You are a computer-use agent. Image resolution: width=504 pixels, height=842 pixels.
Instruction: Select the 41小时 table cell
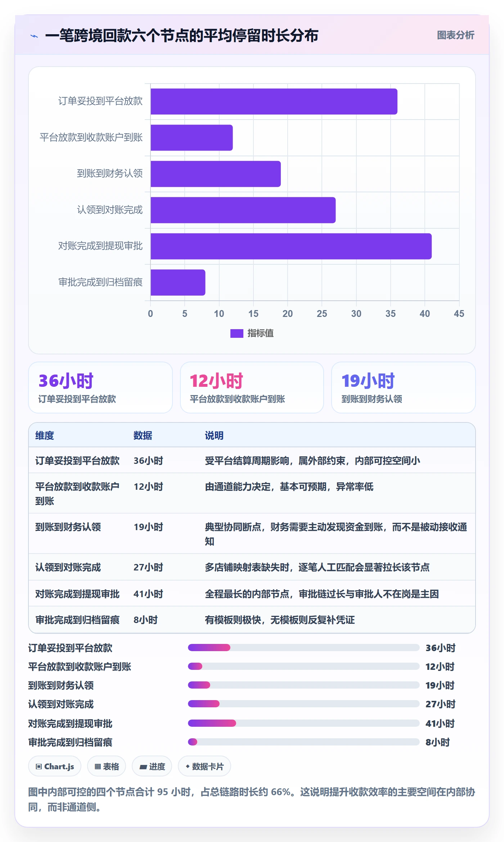(x=148, y=594)
